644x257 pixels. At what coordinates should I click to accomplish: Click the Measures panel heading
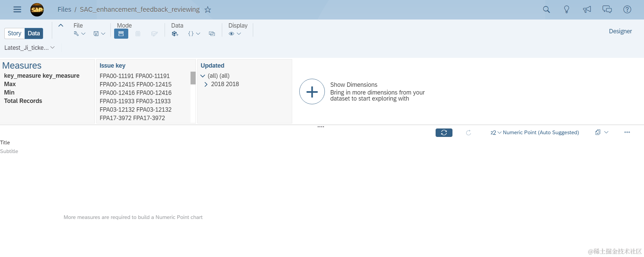22,66
